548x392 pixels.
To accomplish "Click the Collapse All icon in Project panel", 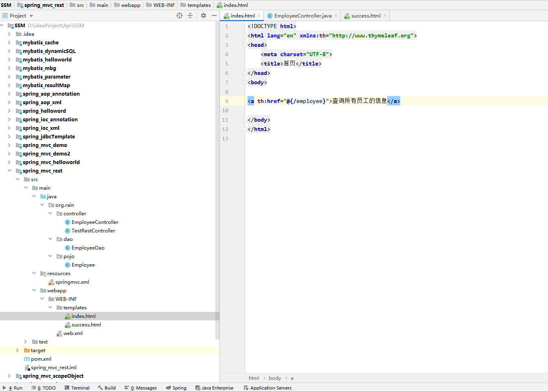I will [190, 15].
